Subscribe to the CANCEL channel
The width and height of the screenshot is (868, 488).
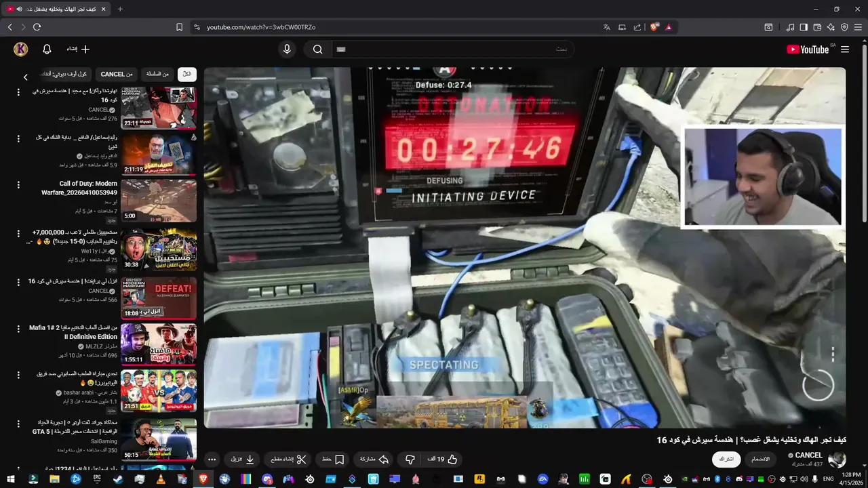pos(726,460)
